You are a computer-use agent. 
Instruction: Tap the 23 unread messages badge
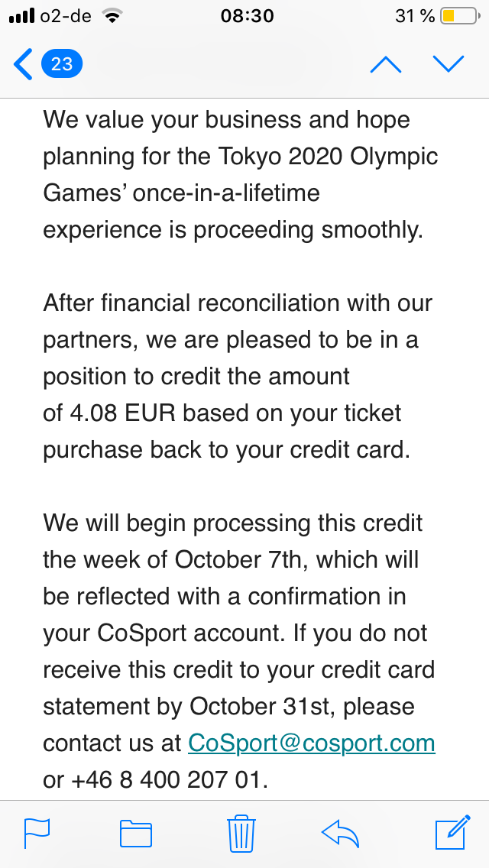[61, 64]
